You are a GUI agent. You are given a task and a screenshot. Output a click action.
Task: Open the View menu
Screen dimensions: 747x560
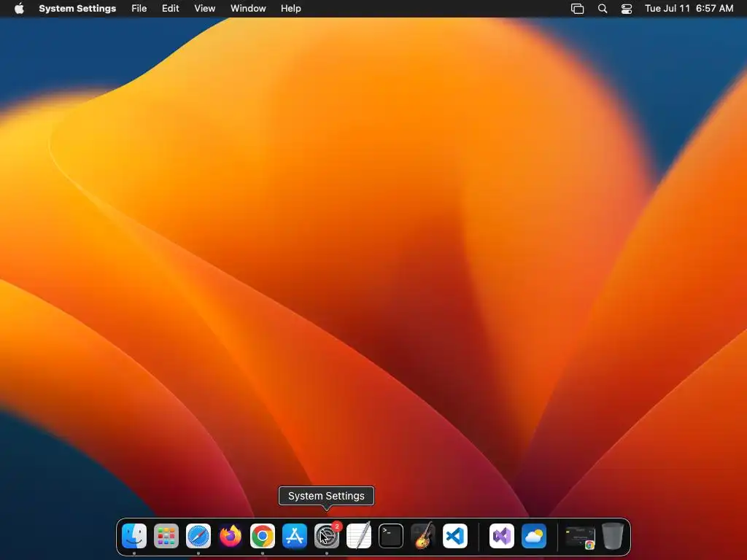(205, 9)
